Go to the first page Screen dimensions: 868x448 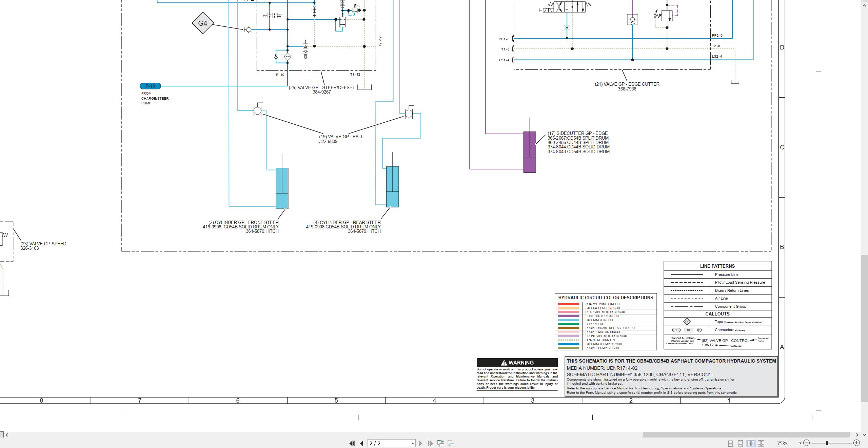click(352, 443)
